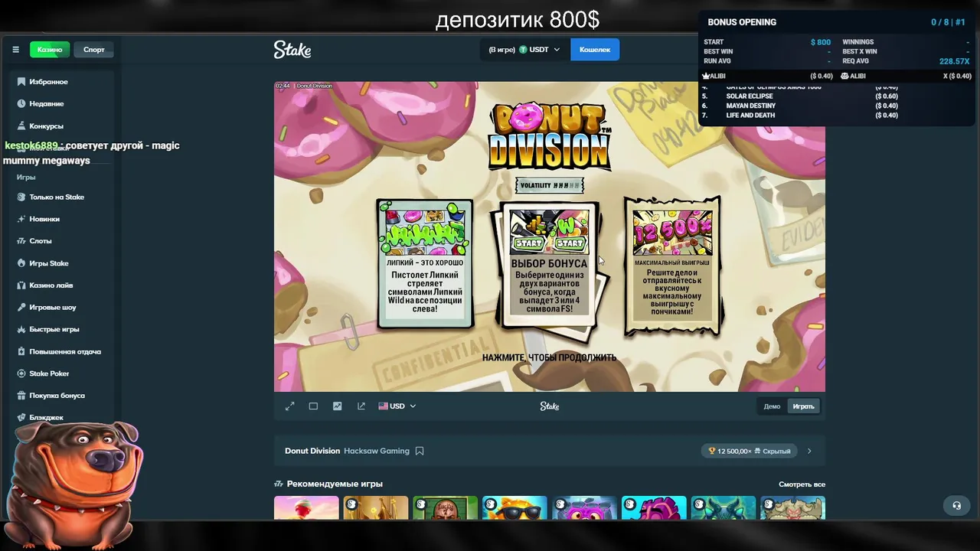
Task: Click the Конкурсы icon
Action: click(x=22, y=126)
